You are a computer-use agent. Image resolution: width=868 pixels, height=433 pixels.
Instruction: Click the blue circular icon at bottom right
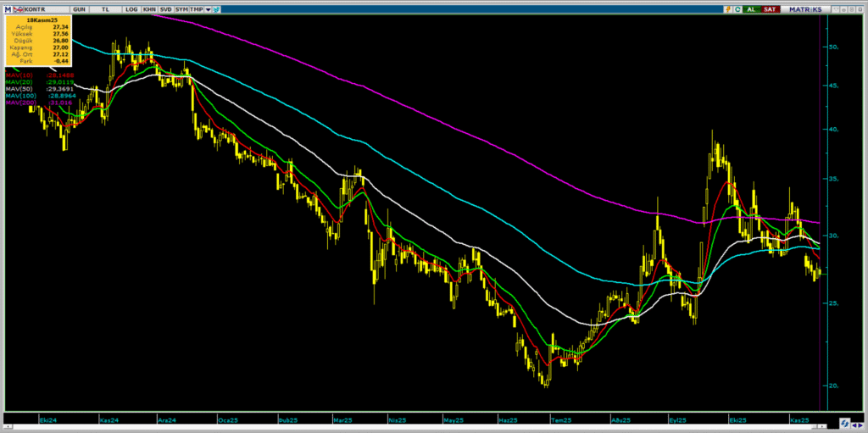pos(846,422)
